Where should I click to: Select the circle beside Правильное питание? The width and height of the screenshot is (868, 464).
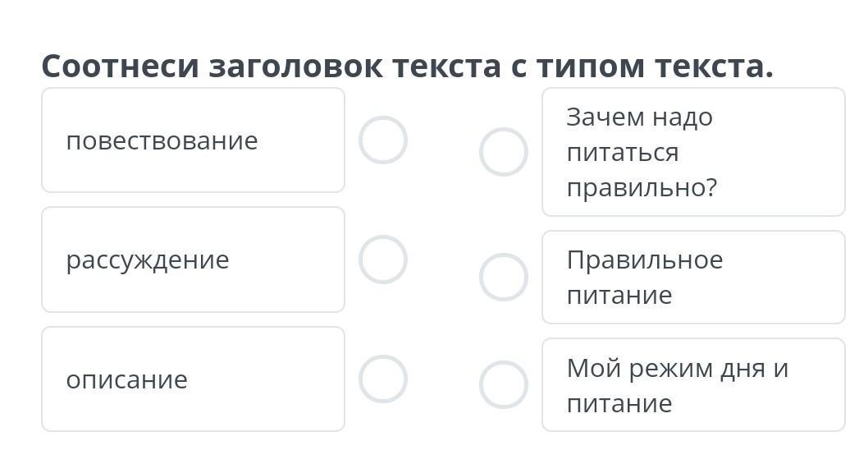[503, 278]
